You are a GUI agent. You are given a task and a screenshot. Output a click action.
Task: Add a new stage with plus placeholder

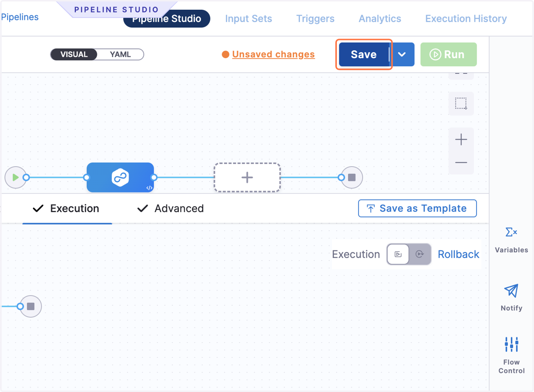[247, 177]
